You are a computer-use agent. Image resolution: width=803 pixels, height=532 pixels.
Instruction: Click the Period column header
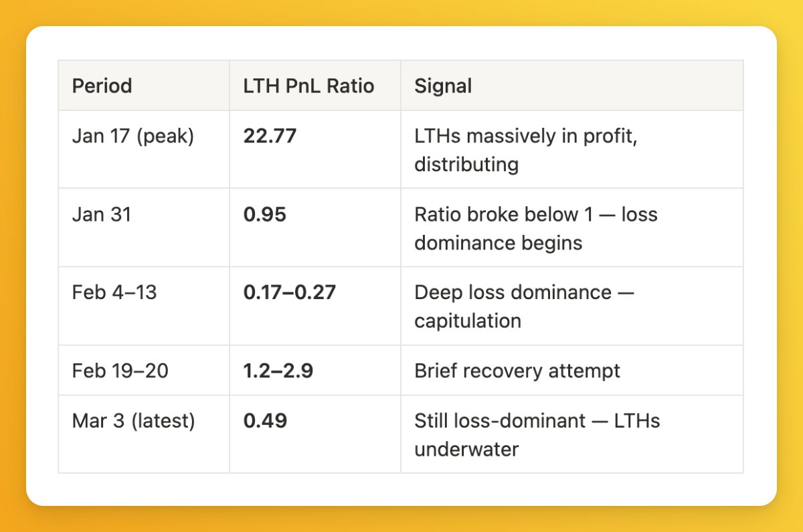coord(102,86)
